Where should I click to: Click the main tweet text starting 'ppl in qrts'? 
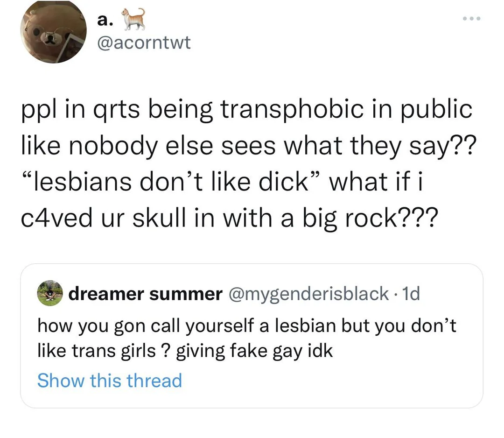(x=248, y=163)
